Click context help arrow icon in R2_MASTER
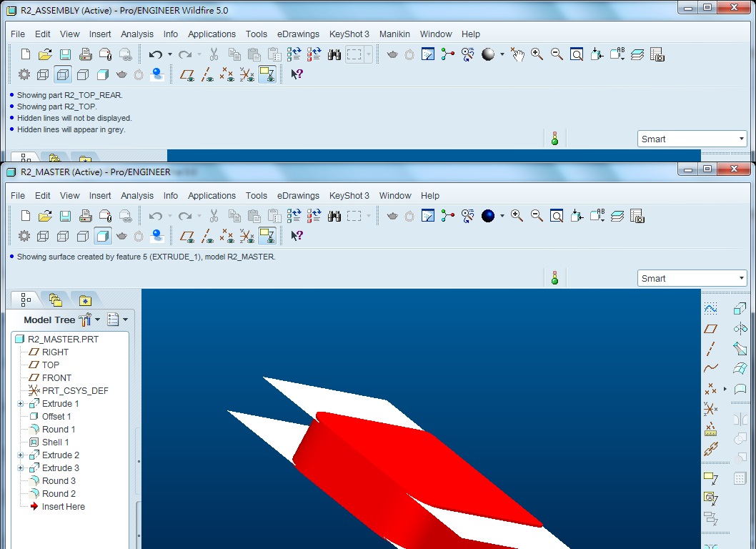The width and height of the screenshot is (756, 549). (x=297, y=236)
